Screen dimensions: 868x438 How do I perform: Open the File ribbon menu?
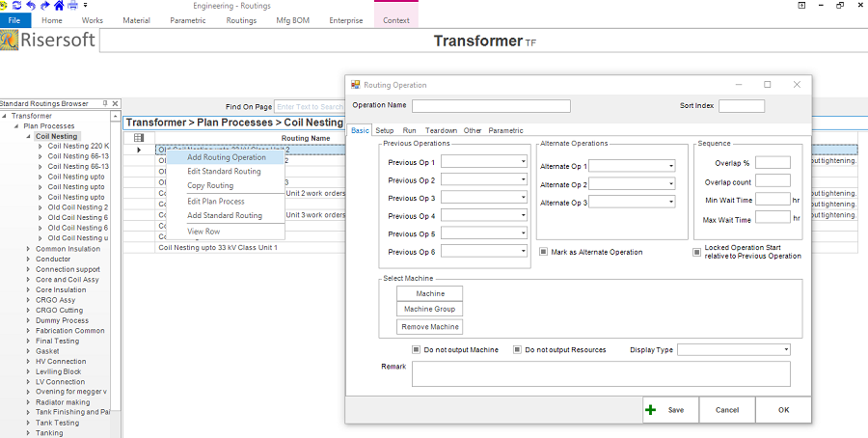tap(14, 20)
